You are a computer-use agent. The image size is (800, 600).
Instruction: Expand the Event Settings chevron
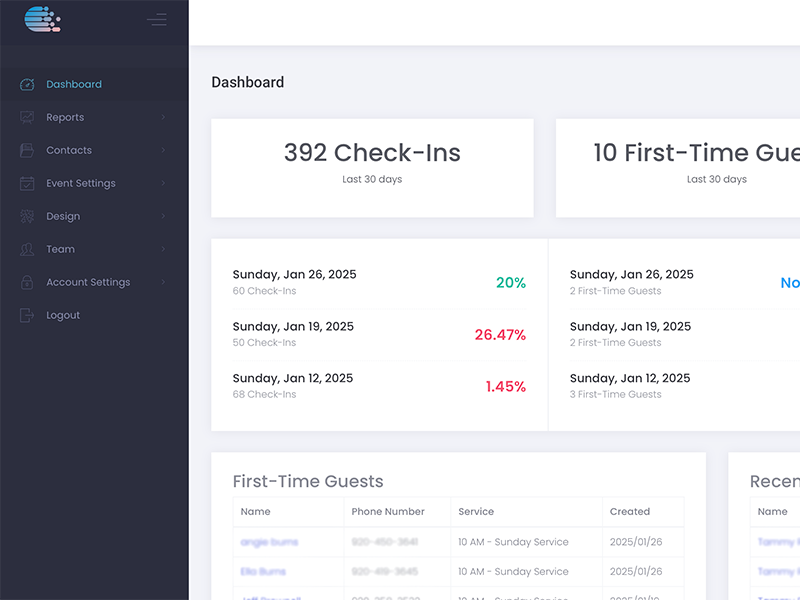pyautogui.click(x=163, y=183)
